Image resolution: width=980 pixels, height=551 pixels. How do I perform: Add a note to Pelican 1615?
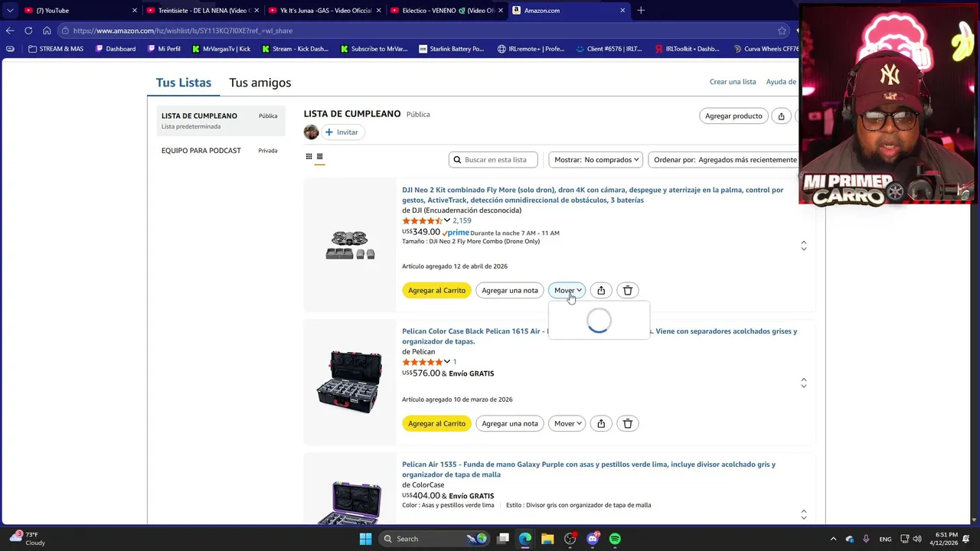(510, 424)
